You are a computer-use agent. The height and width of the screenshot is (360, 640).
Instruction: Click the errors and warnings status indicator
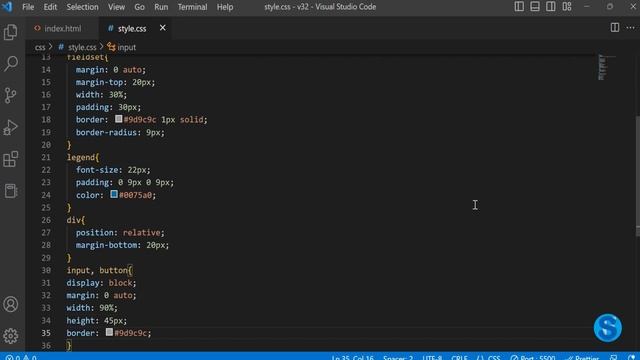[21, 357]
